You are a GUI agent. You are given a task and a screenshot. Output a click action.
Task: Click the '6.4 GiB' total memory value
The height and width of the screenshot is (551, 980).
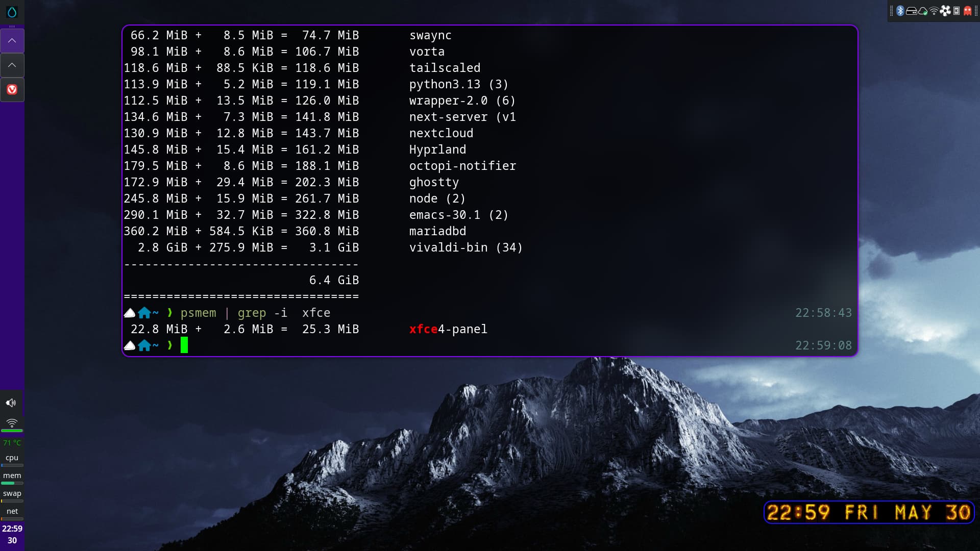pos(334,280)
